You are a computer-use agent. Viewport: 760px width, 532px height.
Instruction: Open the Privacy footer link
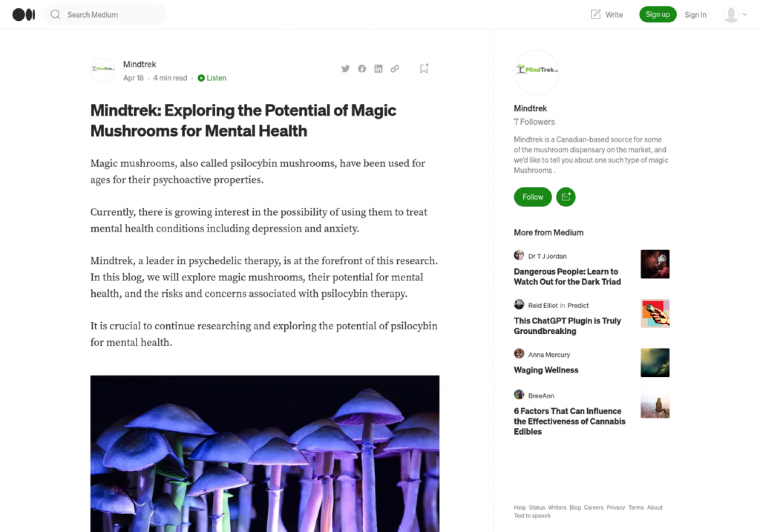616,507
